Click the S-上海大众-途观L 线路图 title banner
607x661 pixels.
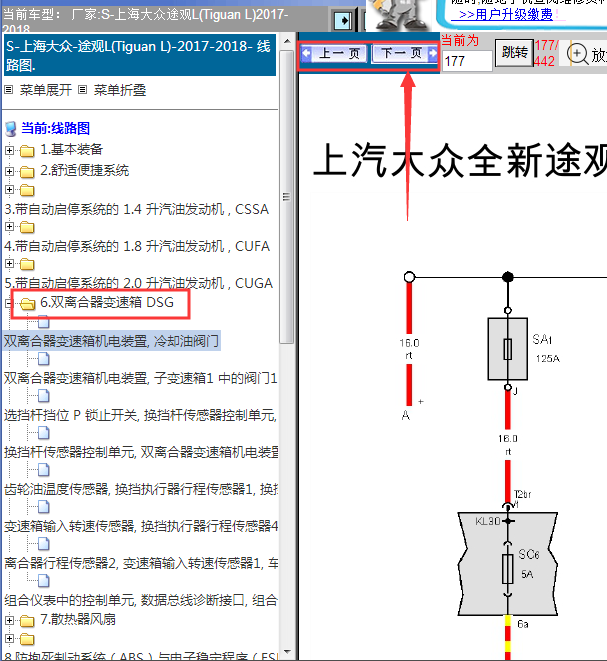pyautogui.click(x=140, y=55)
